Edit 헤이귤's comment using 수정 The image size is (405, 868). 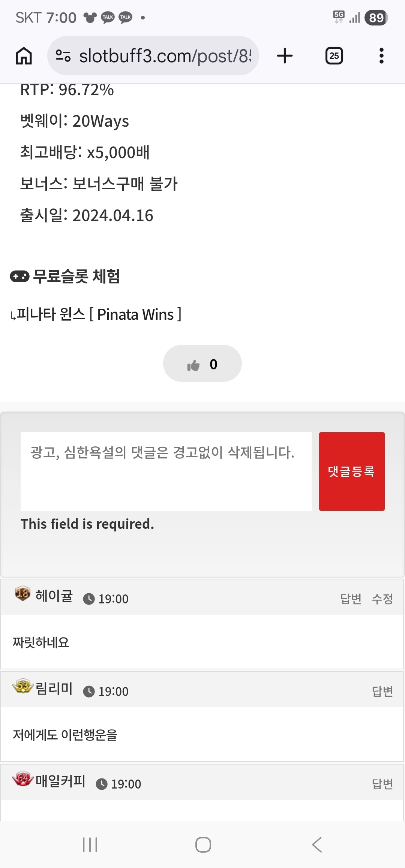(x=382, y=599)
